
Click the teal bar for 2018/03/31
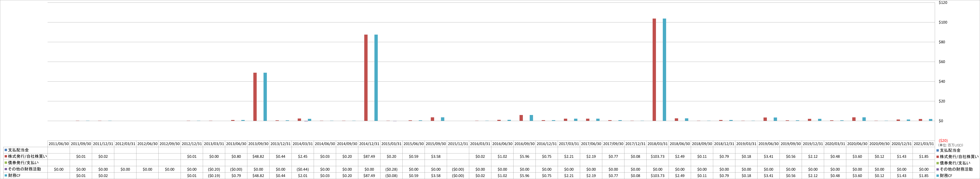[x=664, y=70]
